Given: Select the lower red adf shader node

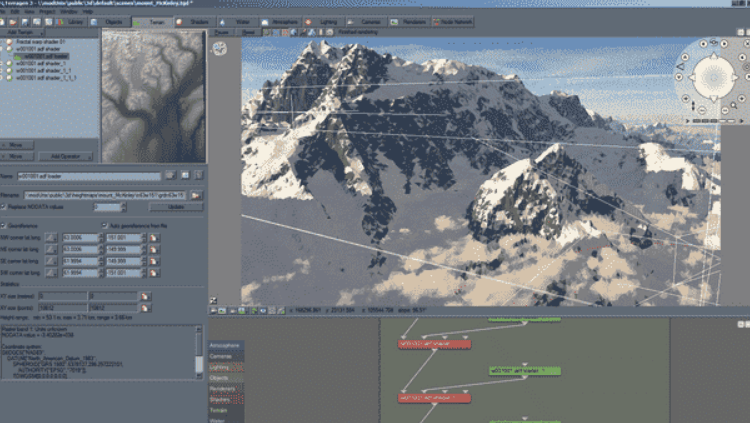Looking at the screenshot, I should click(x=434, y=398).
